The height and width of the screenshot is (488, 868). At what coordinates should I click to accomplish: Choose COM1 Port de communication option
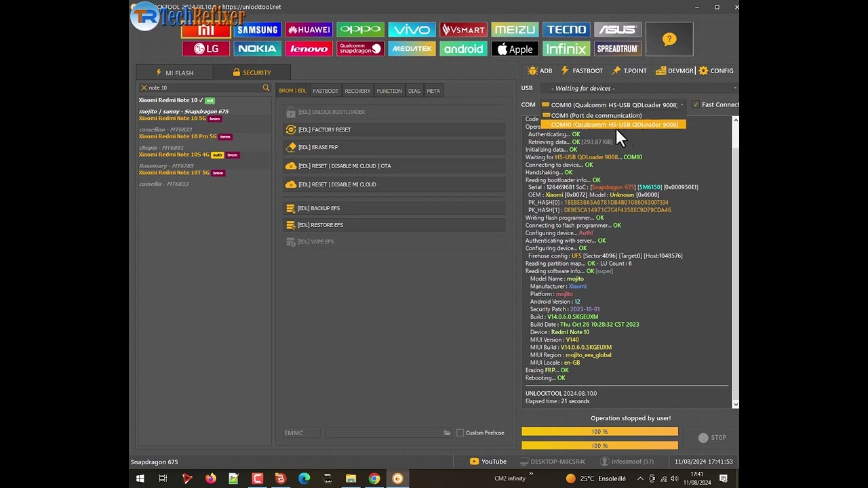[x=595, y=115]
